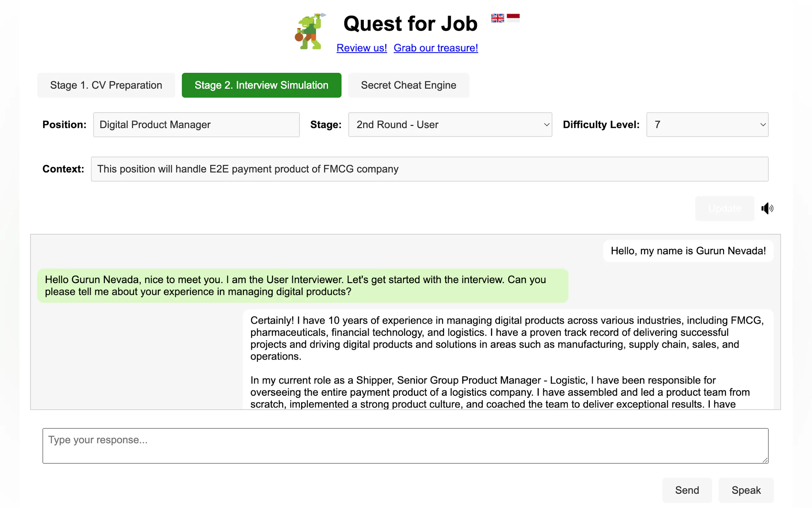Open Stage 1. CV Preparation tab
The image size is (812, 508).
pos(106,85)
